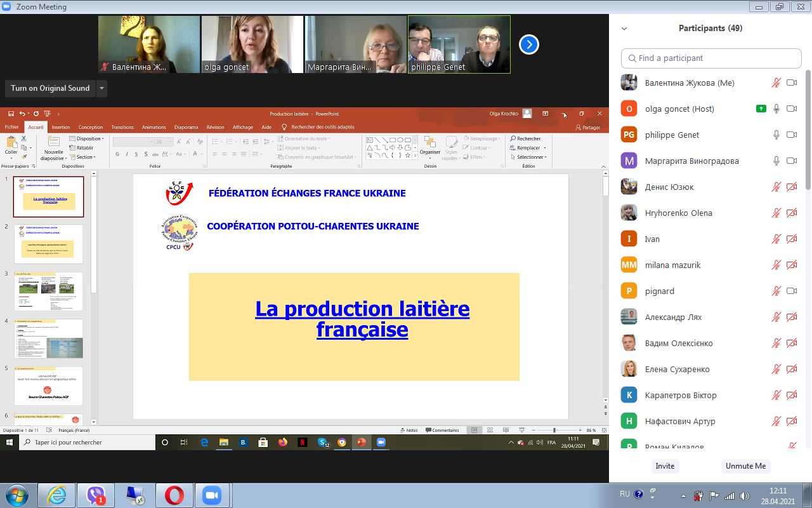The width and height of the screenshot is (812, 508).
Task: Collapse the Participants panel using the chevron
Action: (624, 29)
